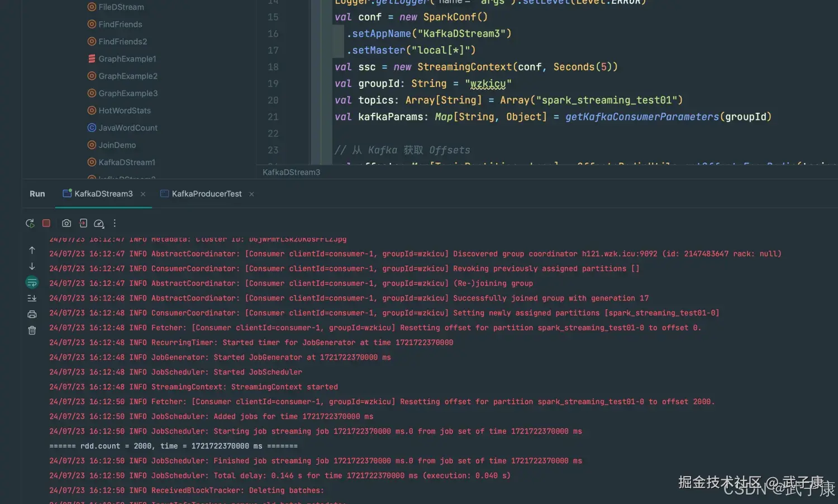Click scroll-to-end icon in console gutter
The width and height of the screenshot is (838, 504).
click(x=32, y=298)
